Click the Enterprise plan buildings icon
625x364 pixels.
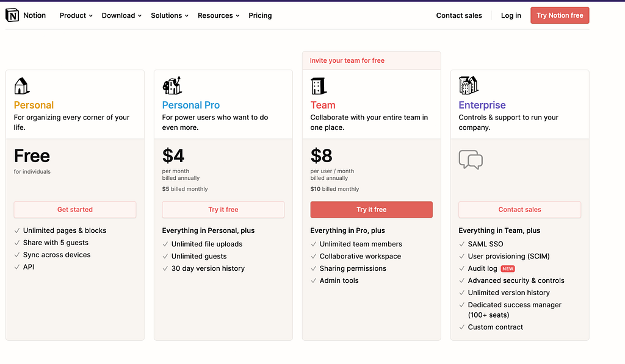tap(468, 85)
